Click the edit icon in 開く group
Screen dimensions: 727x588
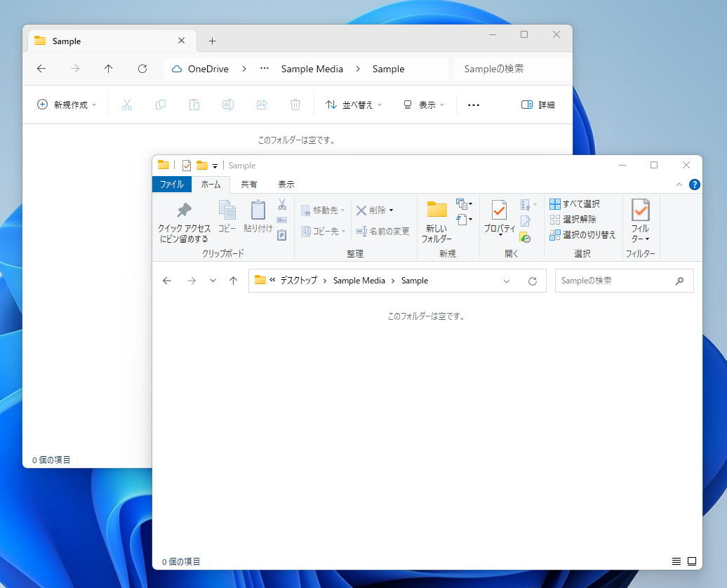click(526, 221)
